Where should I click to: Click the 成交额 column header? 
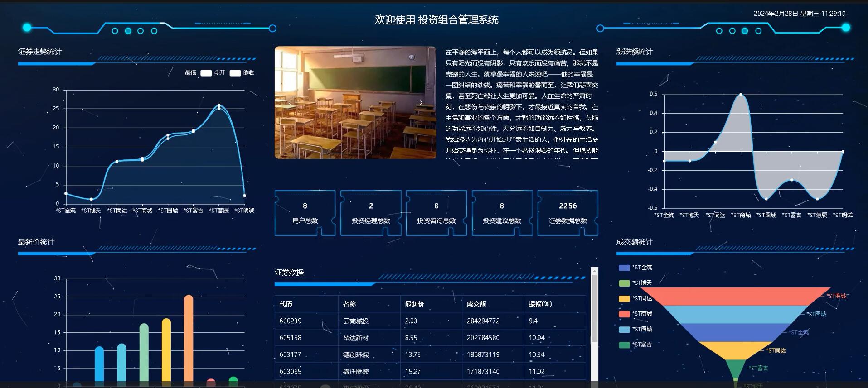(x=493, y=304)
